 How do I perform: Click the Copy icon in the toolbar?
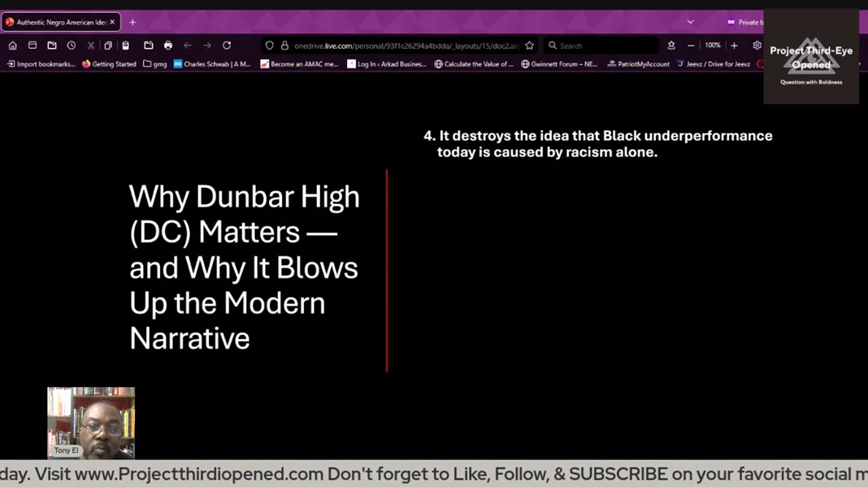108,45
